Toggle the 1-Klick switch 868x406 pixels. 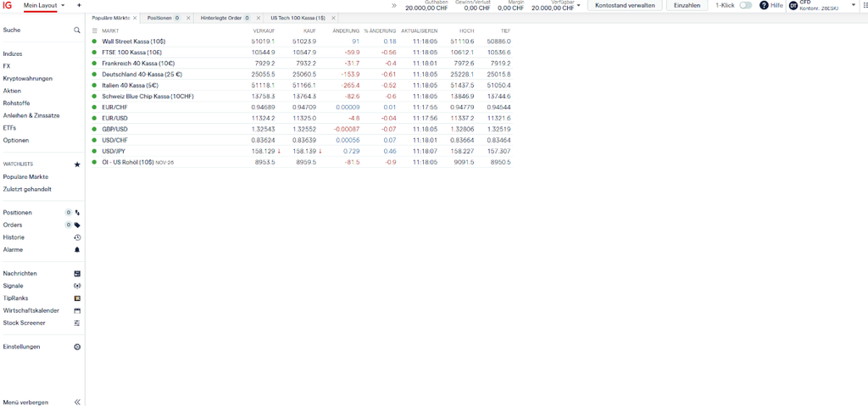[x=746, y=5]
